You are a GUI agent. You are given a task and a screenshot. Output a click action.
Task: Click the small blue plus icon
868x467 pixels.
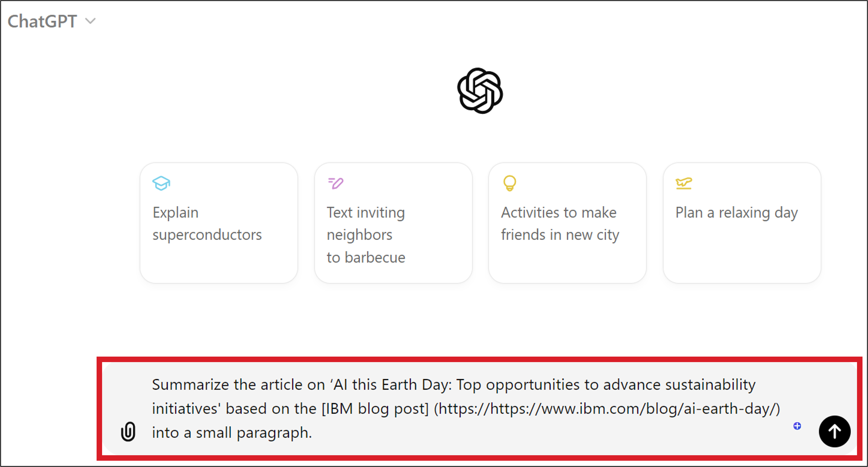797,426
